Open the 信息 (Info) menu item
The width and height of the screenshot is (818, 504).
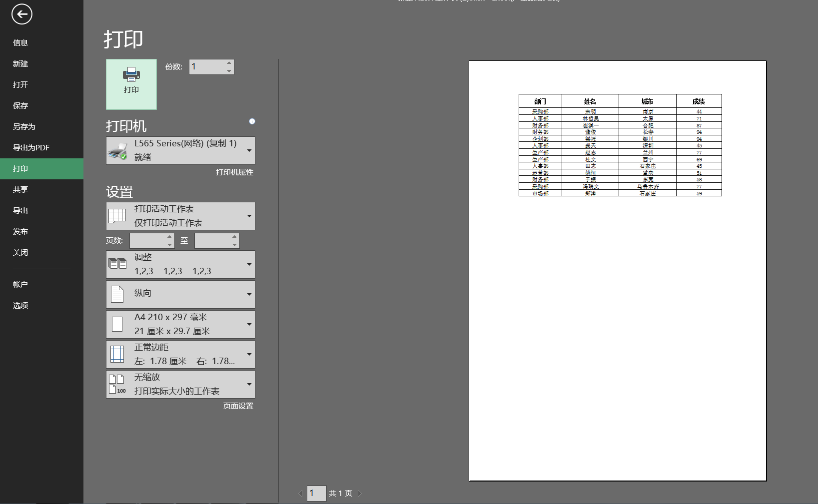click(41, 43)
